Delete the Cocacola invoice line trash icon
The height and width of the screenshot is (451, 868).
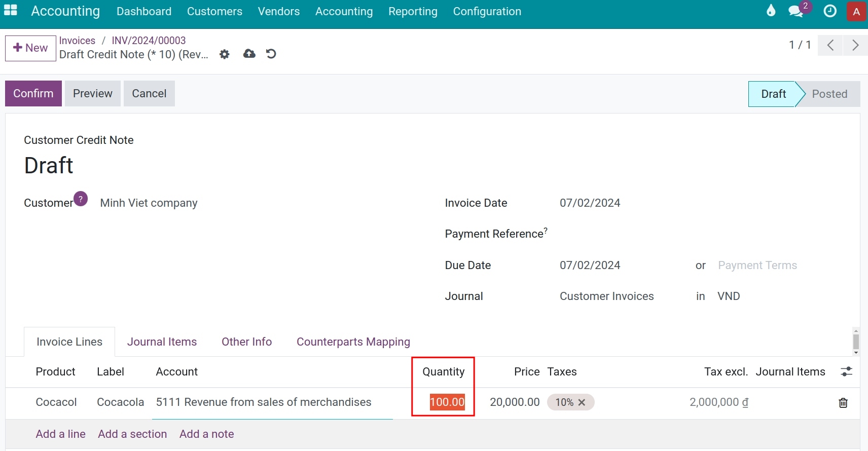843,403
